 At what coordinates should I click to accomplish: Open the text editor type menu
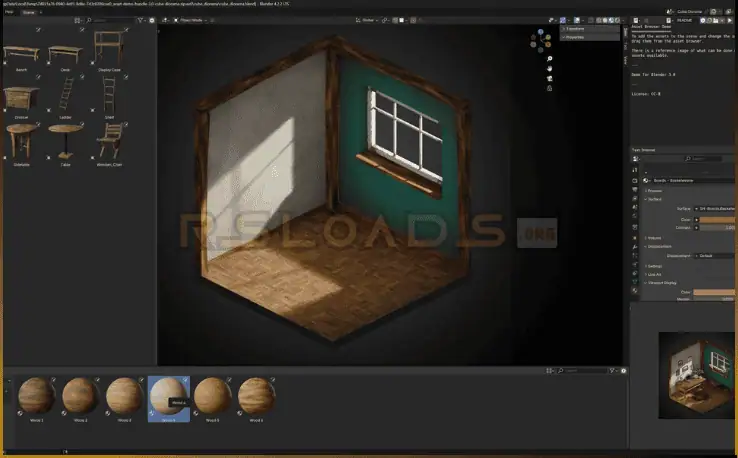[x=636, y=20]
